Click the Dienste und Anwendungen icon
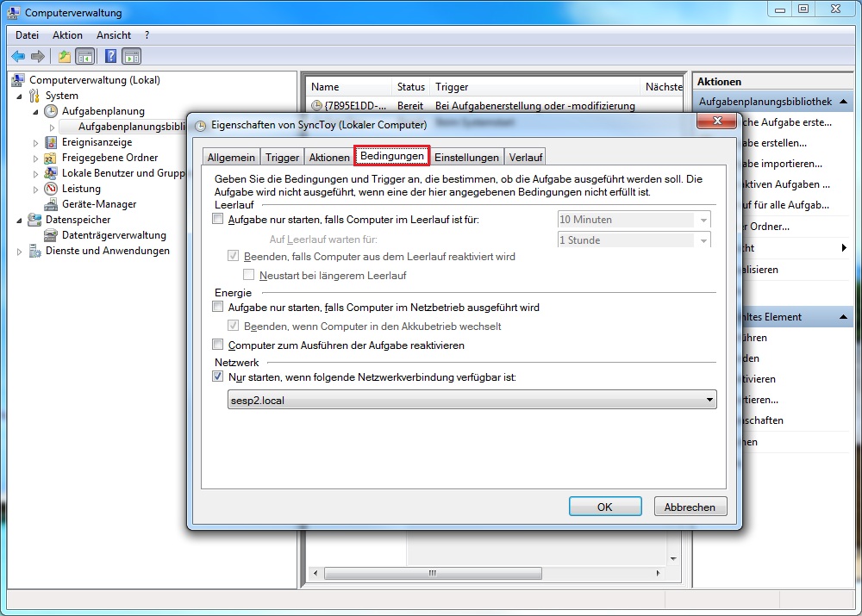Screen dimensions: 862x616 coord(34,251)
